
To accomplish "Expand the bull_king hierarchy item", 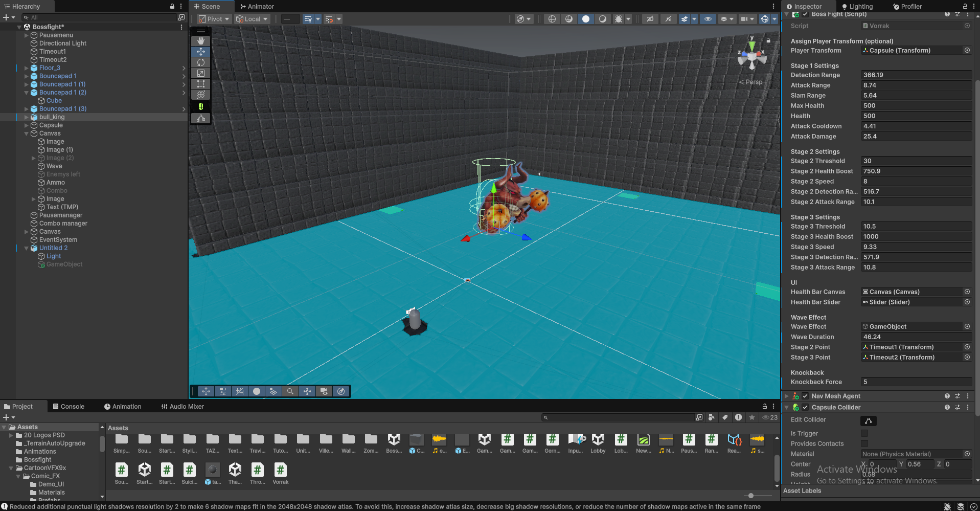I will pyautogui.click(x=26, y=117).
